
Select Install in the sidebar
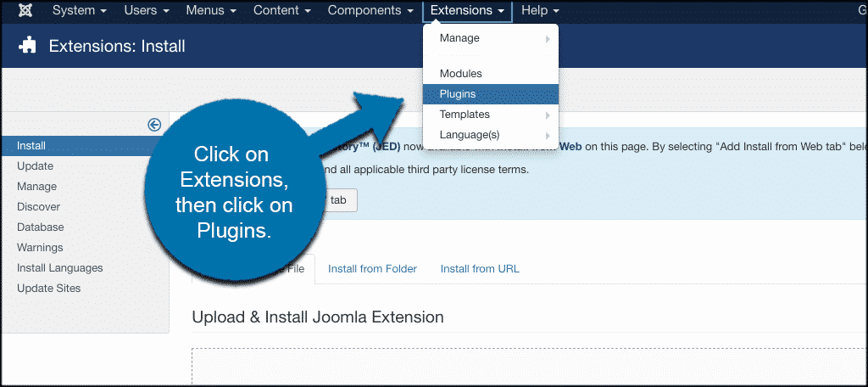coord(86,146)
